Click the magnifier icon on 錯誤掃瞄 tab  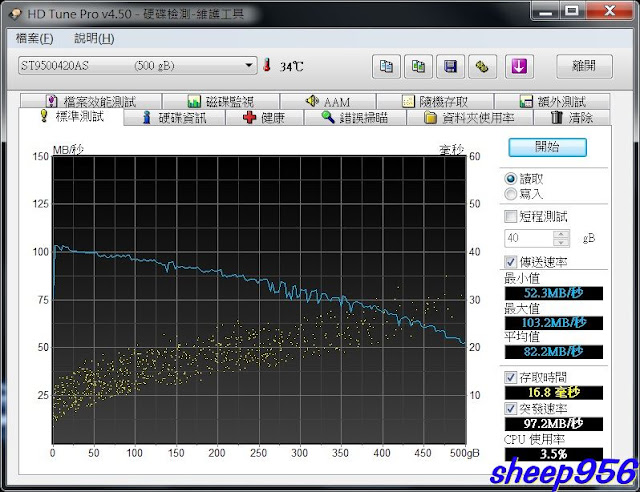(x=328, y=117)
